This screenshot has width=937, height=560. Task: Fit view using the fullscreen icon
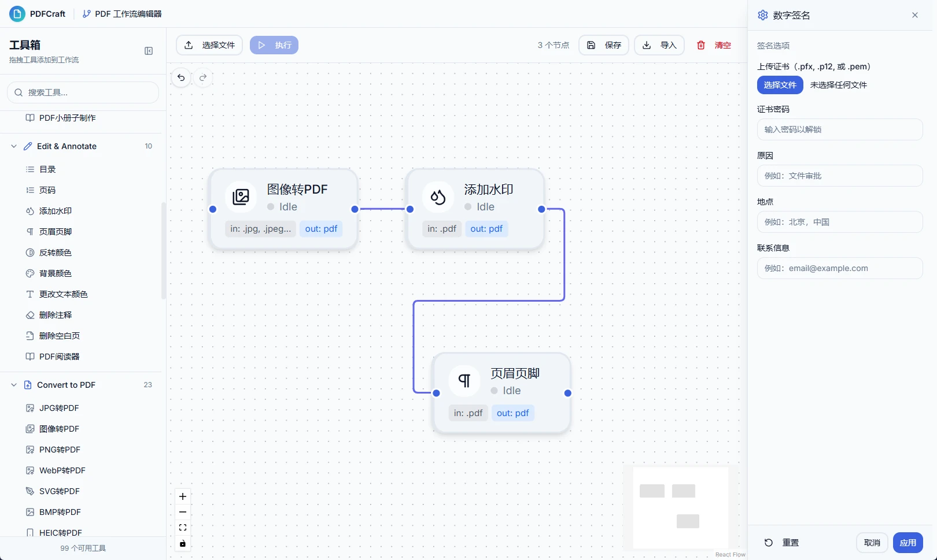pyautogui.click(x=183, y=528)
